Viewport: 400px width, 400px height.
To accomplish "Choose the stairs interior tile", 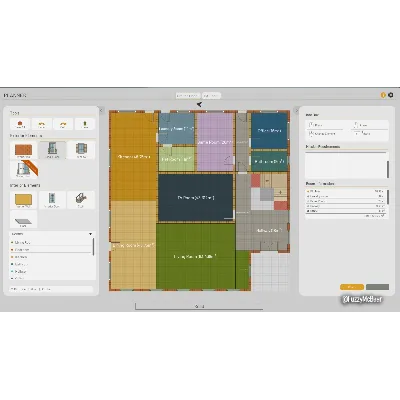I will [81, 200].
